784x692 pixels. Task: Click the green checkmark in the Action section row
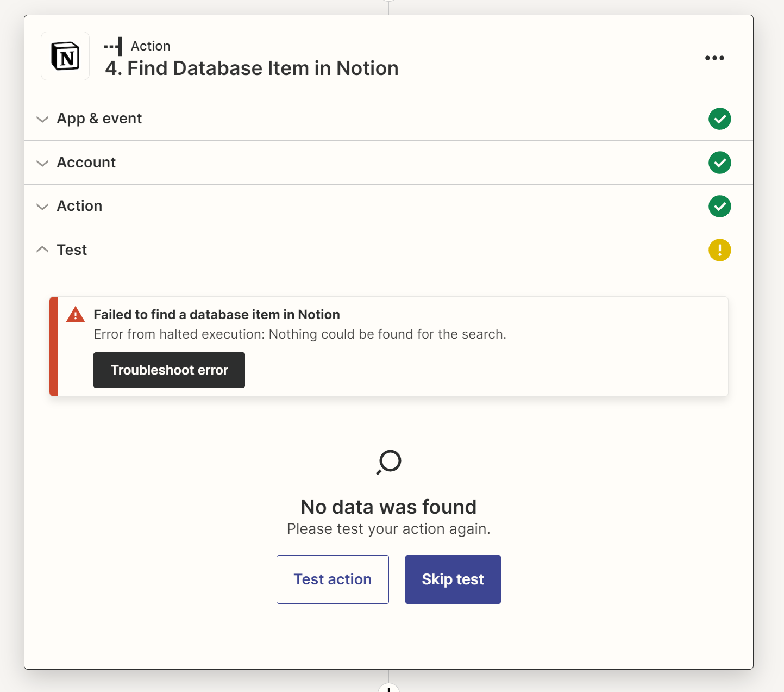coord(719,206)
